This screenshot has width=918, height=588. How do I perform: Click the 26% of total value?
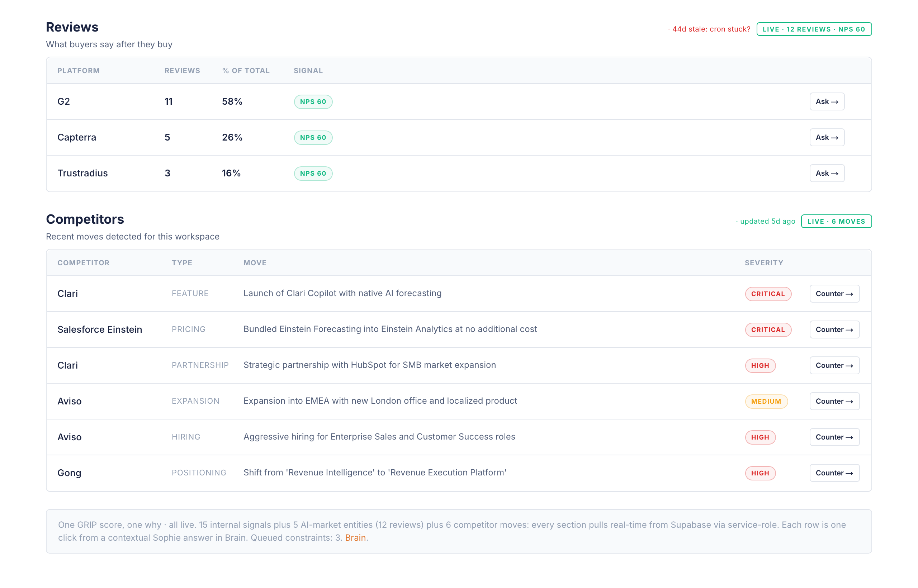tap(232, 137)
